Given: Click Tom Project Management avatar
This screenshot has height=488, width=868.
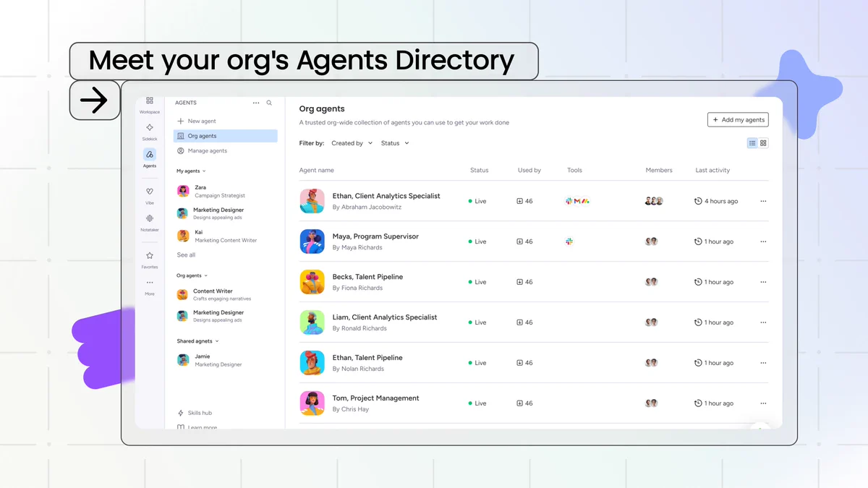Looking at the screenshot, I should click(312, 403).
